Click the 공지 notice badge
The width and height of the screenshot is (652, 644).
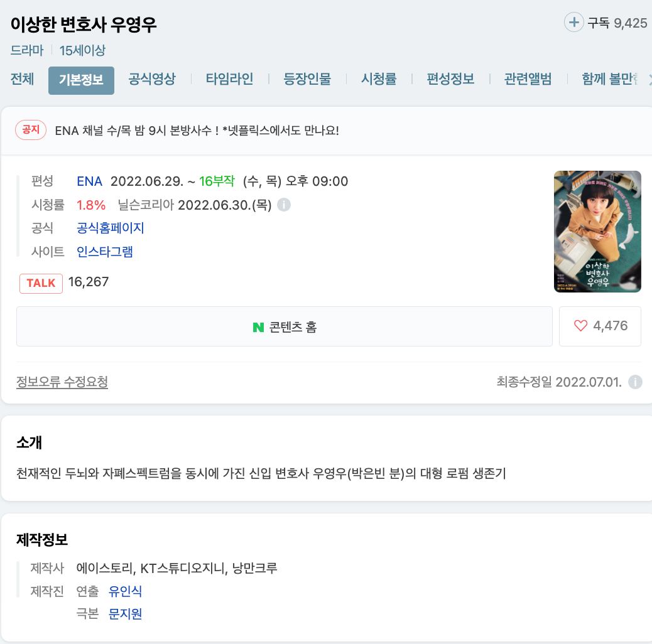pos(31,130)
